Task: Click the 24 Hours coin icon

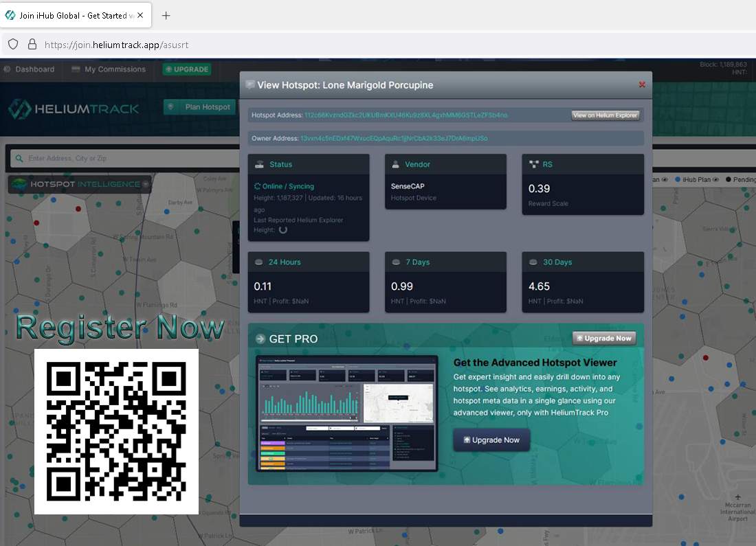Action: [259, 262]
